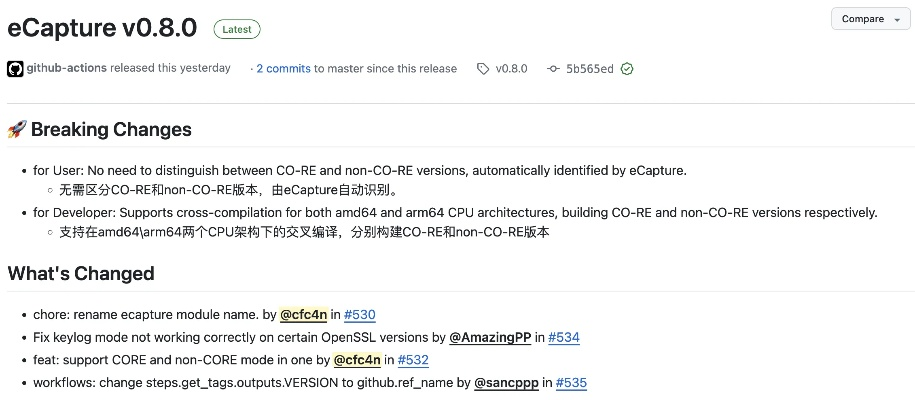This screenshot has width=915, height=400.
Task: Click the rocket emoji in Breaking Changes
Action: click(17, 130)
